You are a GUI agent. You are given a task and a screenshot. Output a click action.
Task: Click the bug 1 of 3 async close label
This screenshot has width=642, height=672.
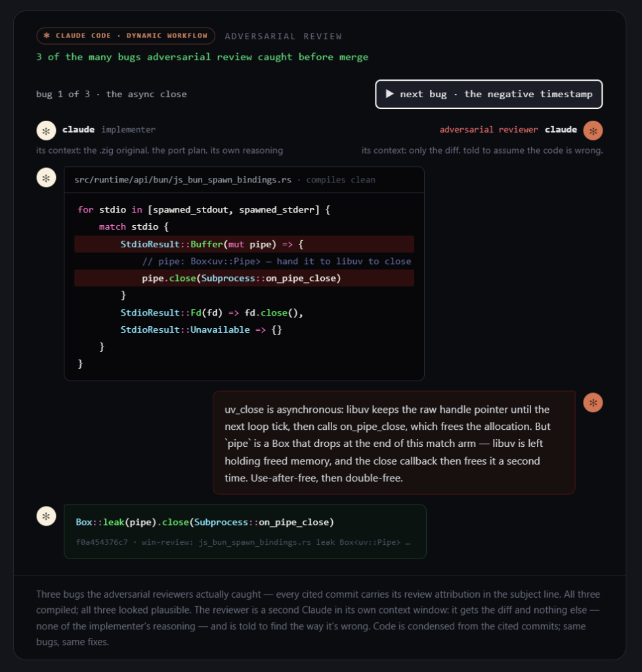tap(112, 94)
